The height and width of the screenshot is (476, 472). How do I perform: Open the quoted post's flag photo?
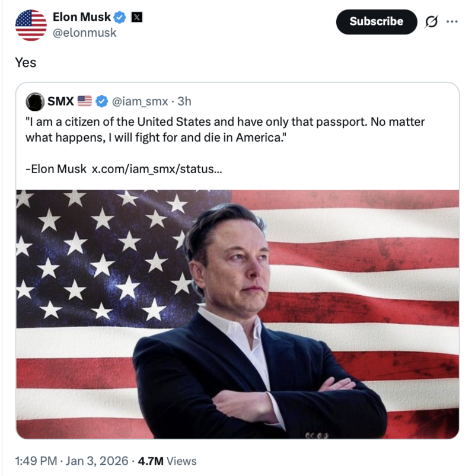tap(237, 314)
